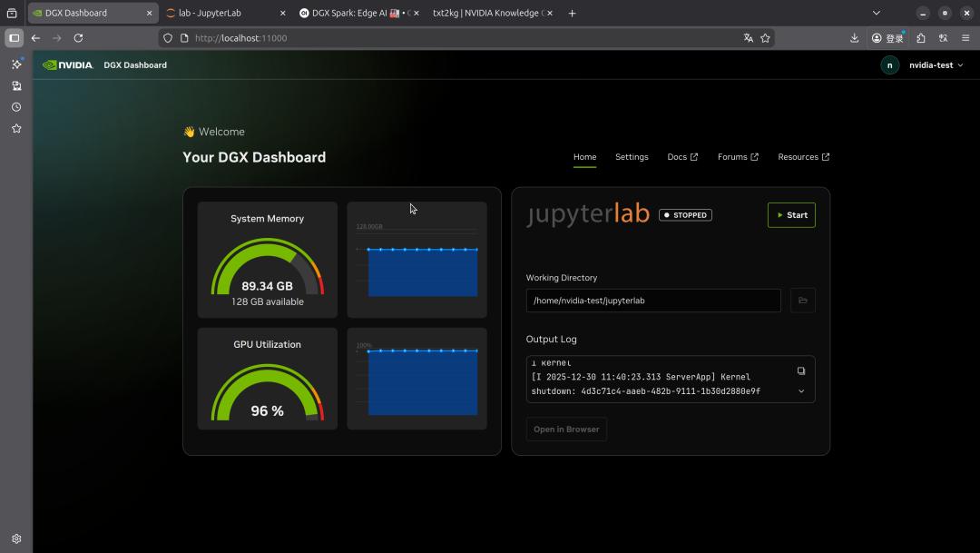Copy the Output Log contents
This screenshot has width=980, height=553.
[801, 370]
